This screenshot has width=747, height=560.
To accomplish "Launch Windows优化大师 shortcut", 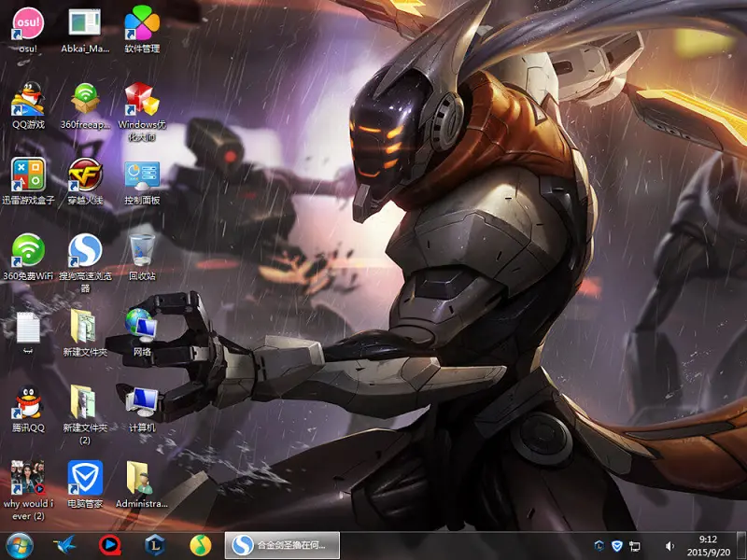I will [x=142, y=112].
